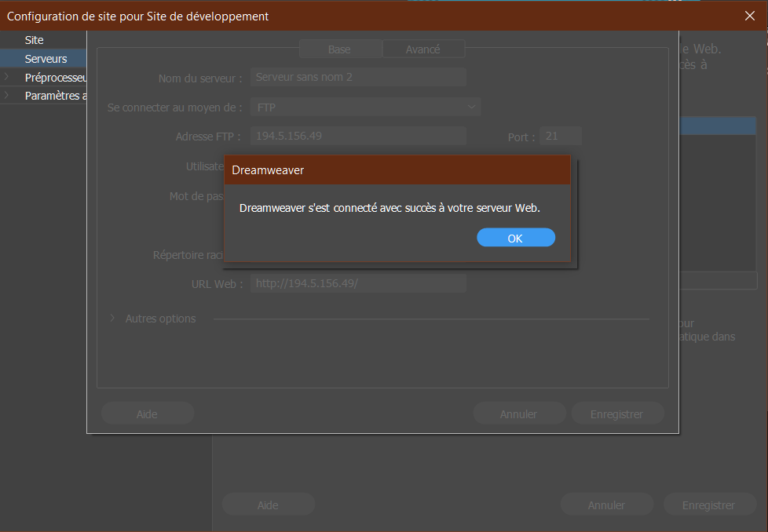Close the Configuration de site window
768x532 pixels.
point(749,16)
